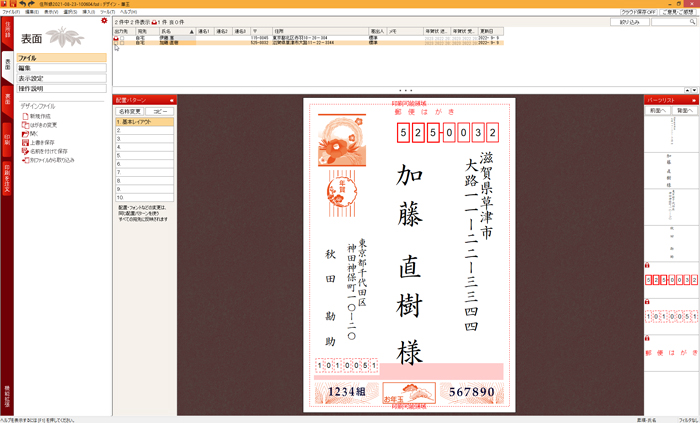Click 別ファイルから取り込み import icon
Viewport: 700px width, 423px height.
[24, 159]
